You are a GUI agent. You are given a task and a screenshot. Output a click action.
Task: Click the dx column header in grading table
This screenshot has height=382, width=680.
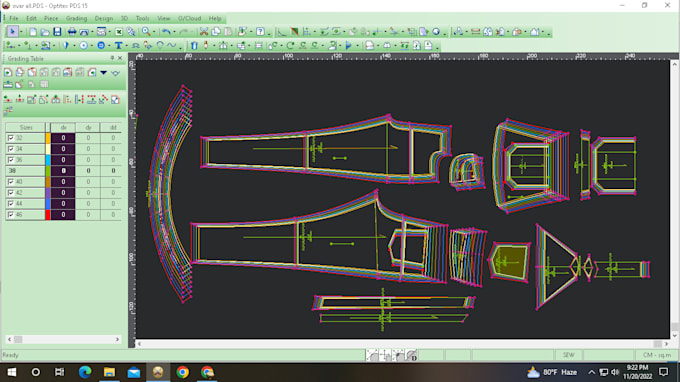coord(63,127)
